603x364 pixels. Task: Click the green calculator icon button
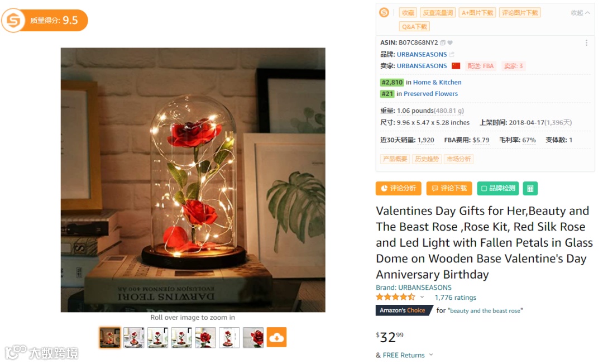(530, 188)
